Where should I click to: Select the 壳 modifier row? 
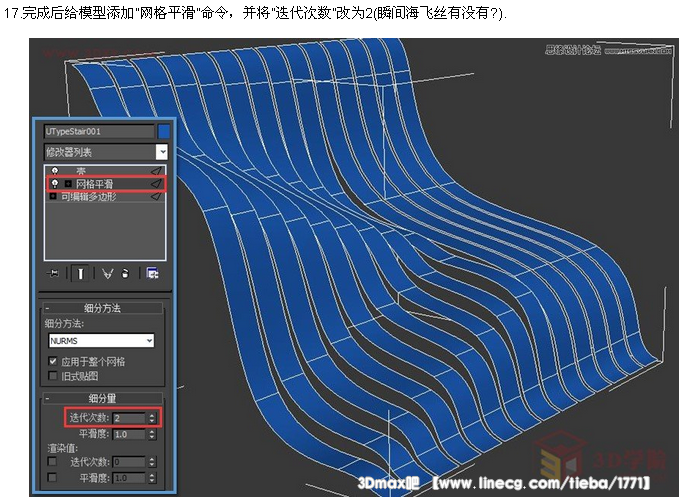pyautogui.click(x=105, y=171)
